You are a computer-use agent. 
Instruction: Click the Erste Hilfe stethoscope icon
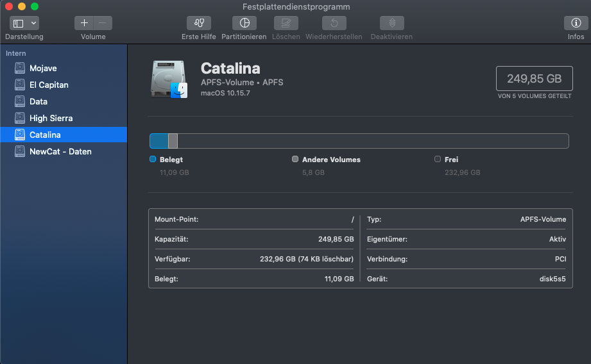tap(199, 23)
